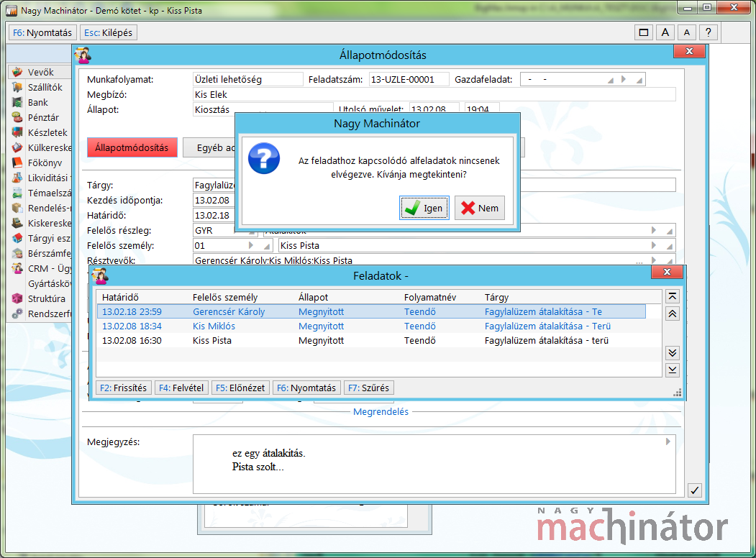
Task: Open the Likviditási module icon
Action: [x=17, y=178]
